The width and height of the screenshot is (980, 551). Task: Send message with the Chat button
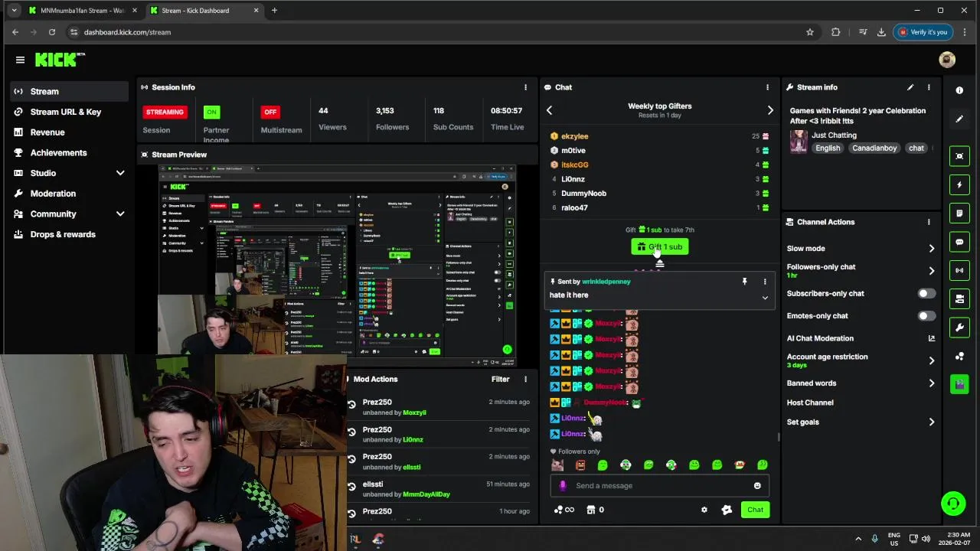(x=755, y=510)
